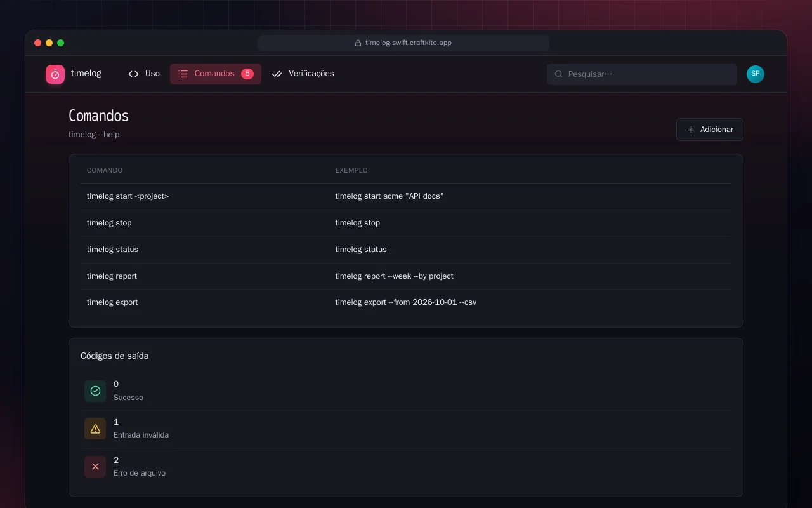Close the window with the red button

38,43
